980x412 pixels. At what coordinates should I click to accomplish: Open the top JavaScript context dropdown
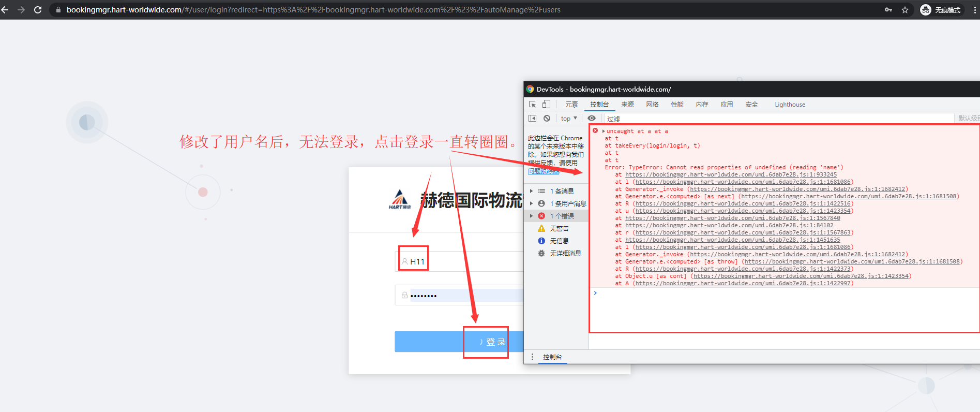[569, 119]
